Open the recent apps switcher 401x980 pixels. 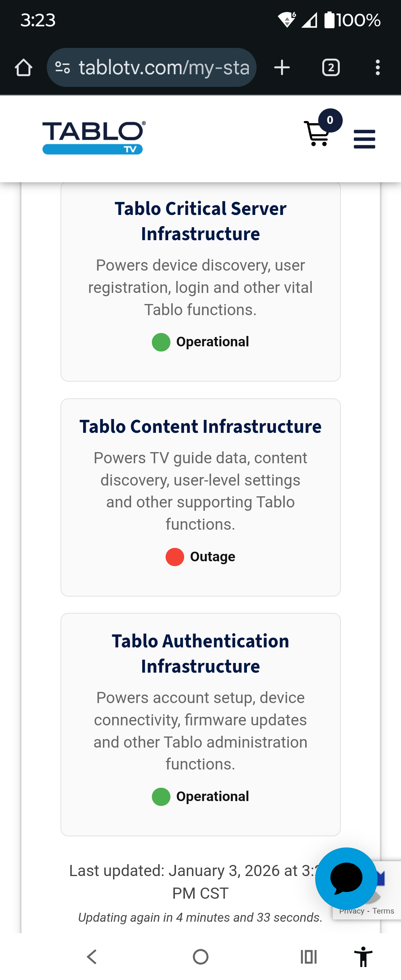tap(308, 957)
